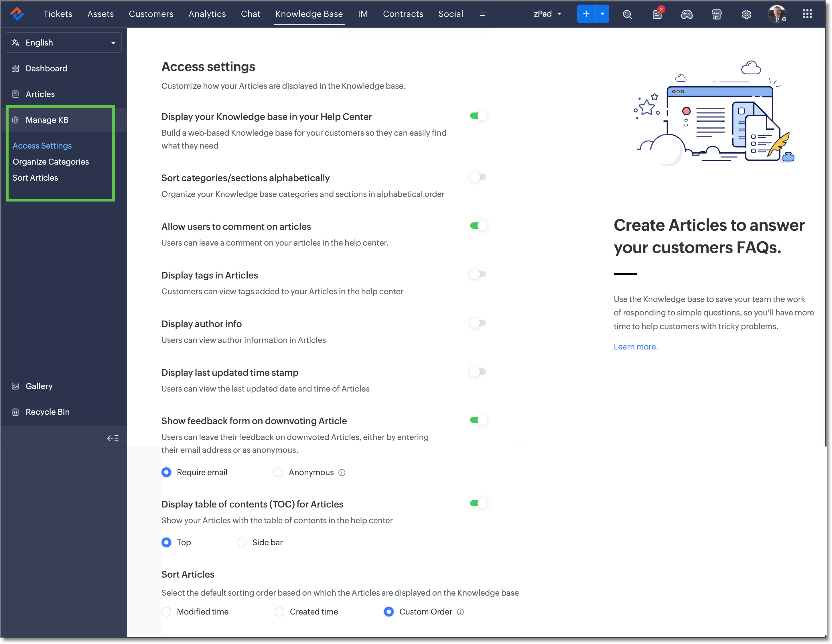Viewport: 832px width, 644px height.
Task: Click the Articles document icon in sidebar
Action: [x=15, y=94]
